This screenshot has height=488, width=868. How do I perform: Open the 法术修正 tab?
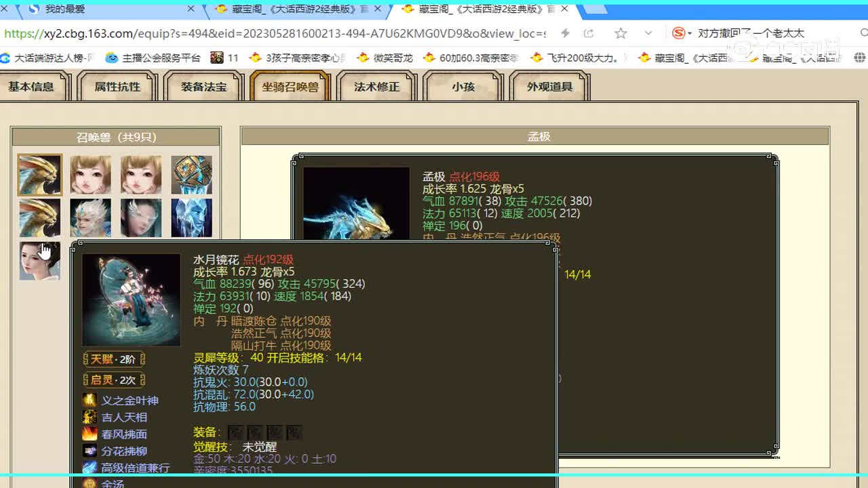377,87
